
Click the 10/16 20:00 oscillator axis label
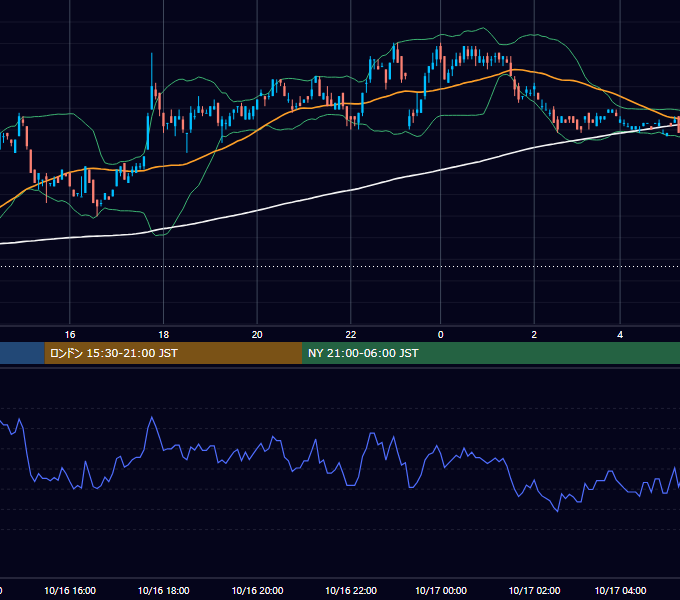(x=257, y=590)
